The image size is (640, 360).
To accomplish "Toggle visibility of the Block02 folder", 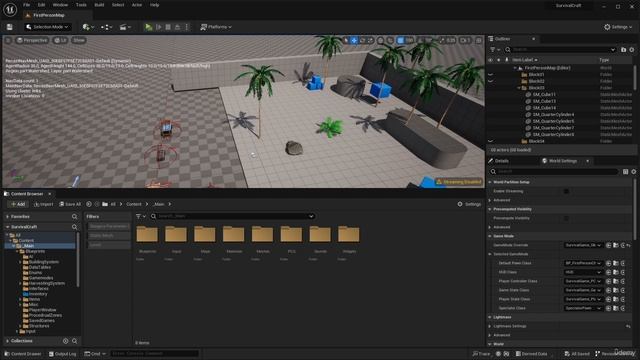I will [491, 81].
